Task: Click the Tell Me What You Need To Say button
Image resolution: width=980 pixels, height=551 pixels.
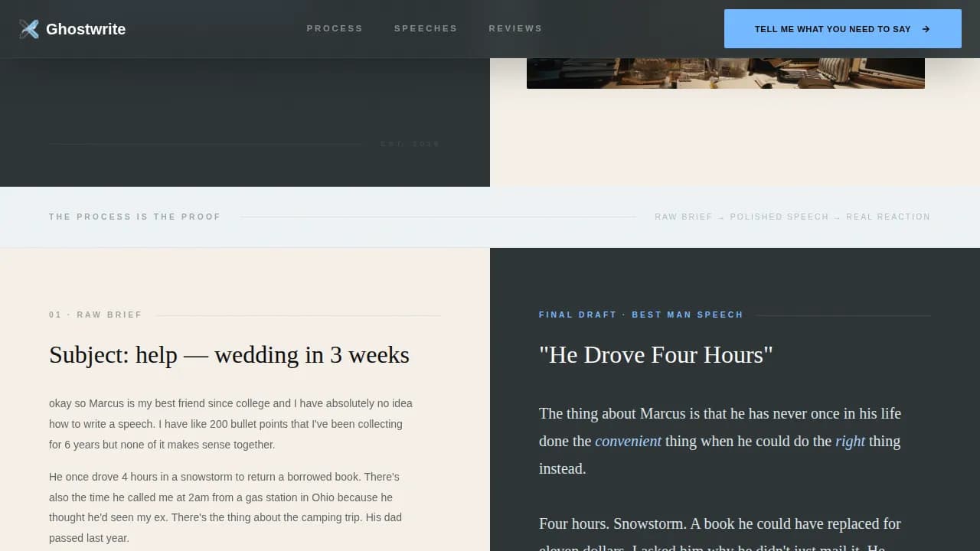Action: click(843, 29)
